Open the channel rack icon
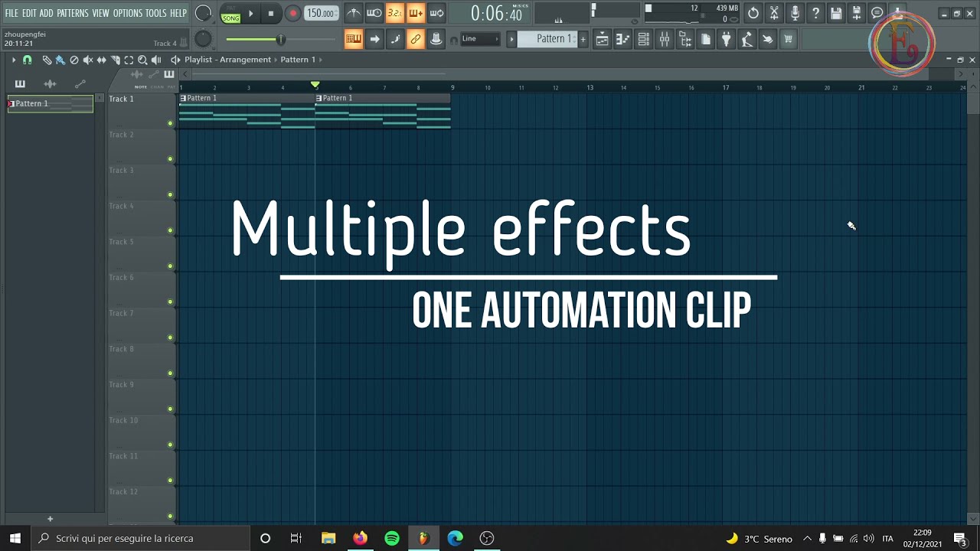The image size is (980, 551). pyautogui.click(x=644, y=39)
